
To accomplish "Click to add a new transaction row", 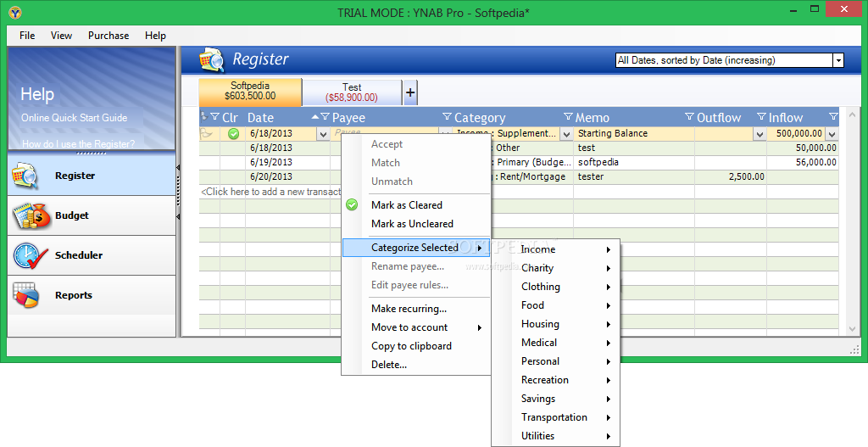I will [x=270, y=192].
